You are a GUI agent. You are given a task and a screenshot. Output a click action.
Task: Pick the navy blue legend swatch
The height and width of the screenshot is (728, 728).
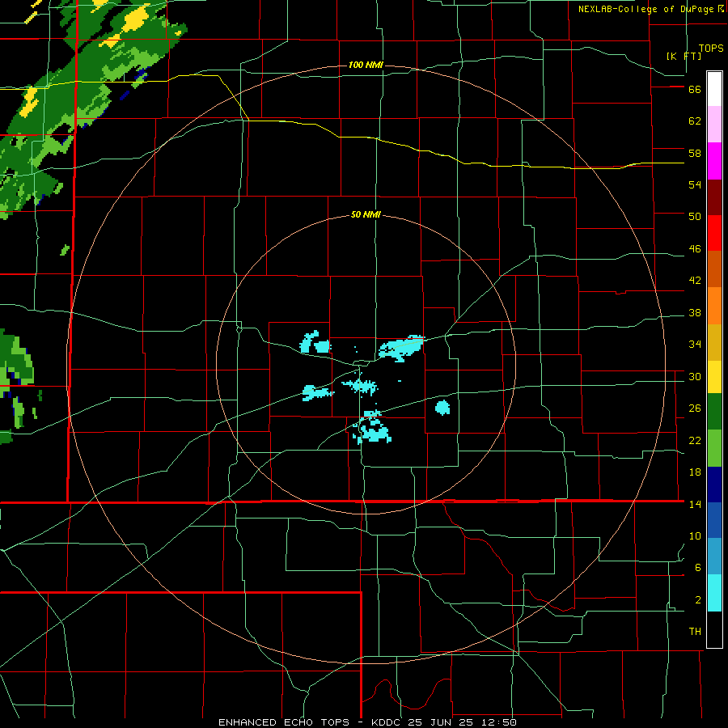[x=714, y=485]
